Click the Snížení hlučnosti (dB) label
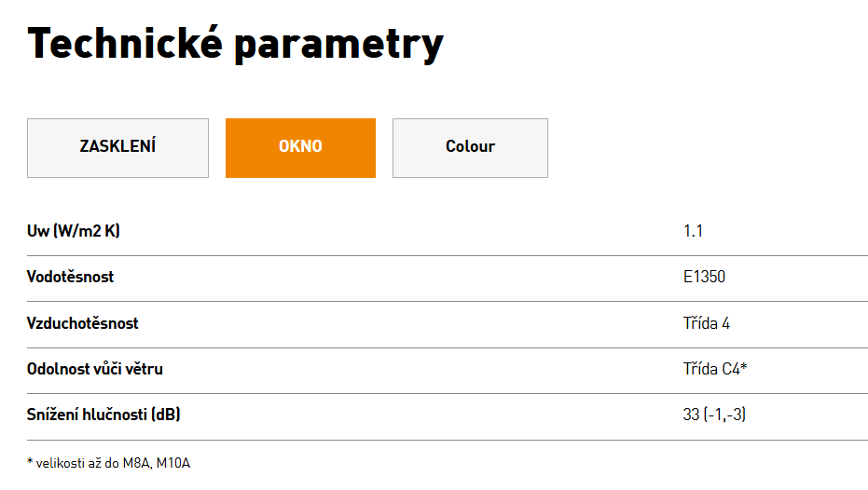Viewport: 868px width, 490px height. tap(103, 415)
